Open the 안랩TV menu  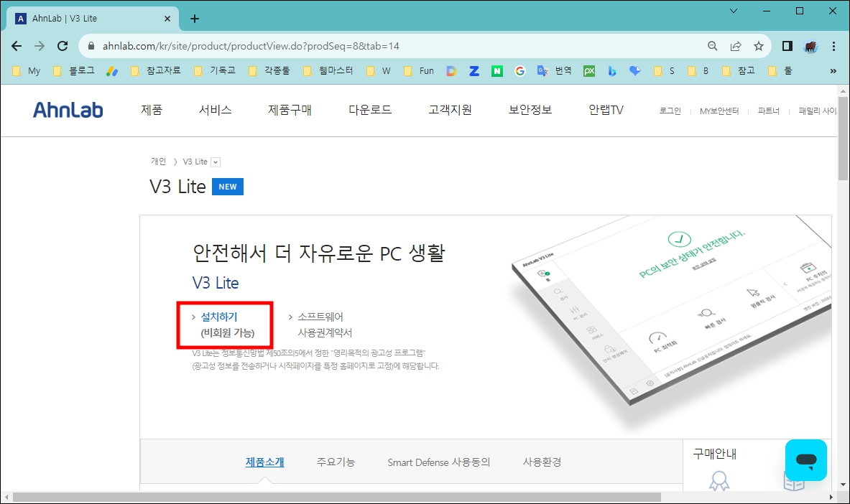point(606,110)
